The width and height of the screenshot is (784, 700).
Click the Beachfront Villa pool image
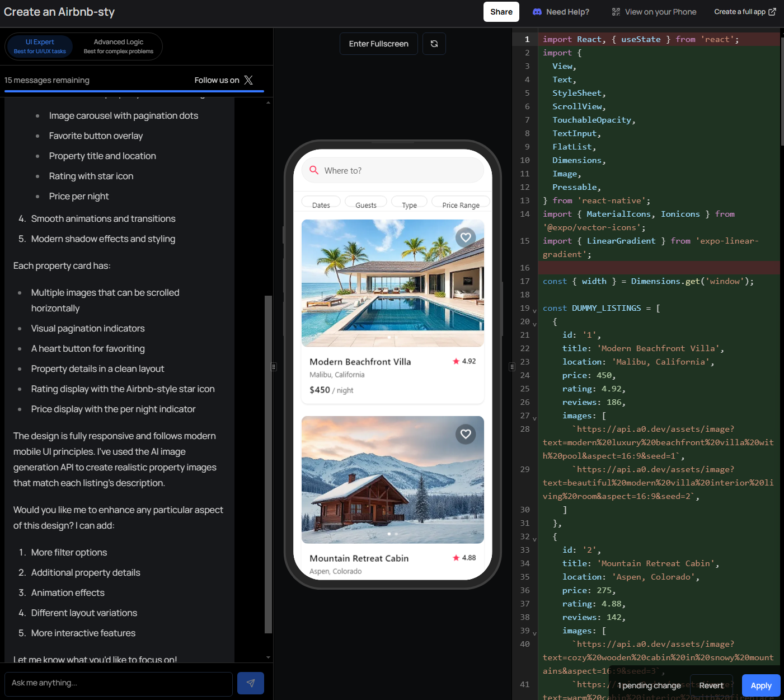[x=393, y=283]
